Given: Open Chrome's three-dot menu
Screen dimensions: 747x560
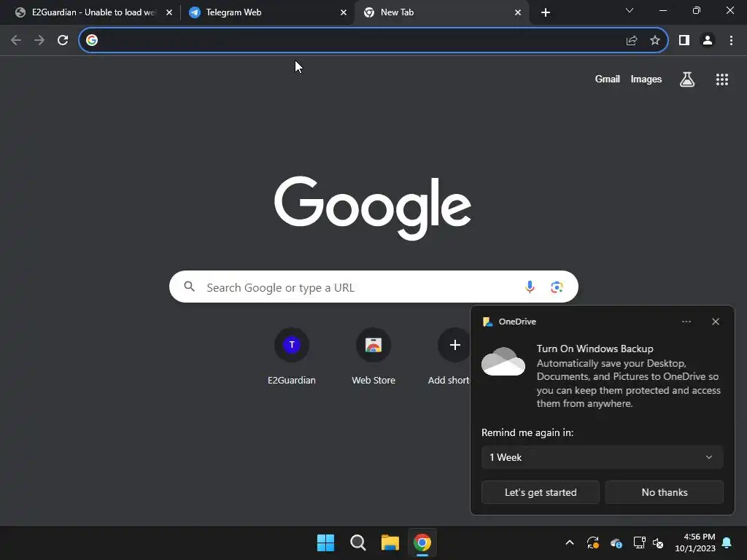Looking at the screenshot, I should (x=731, y=40).
